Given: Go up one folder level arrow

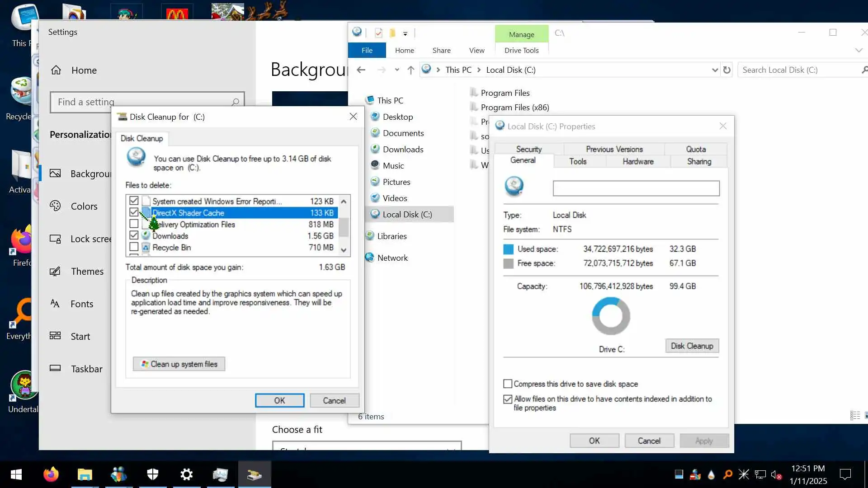Looking at the screenshot, I should [410, 70].
